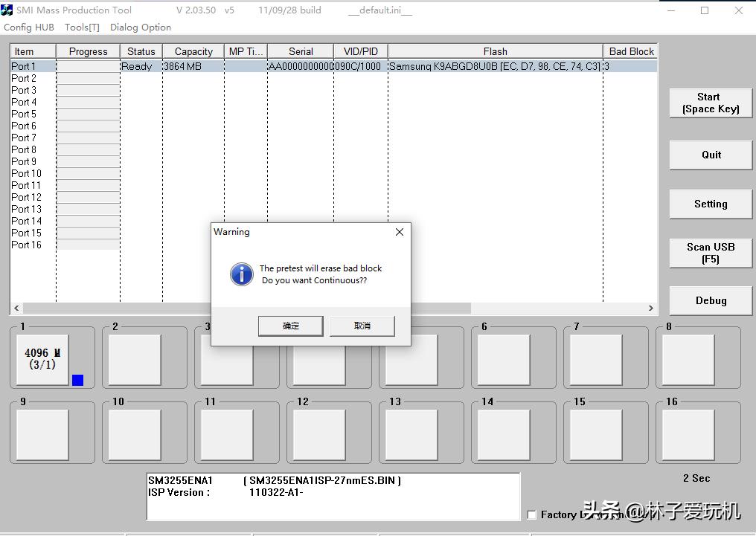The height and width of the screenshot is (536, 756).
Task: Select empty port slot 16
Action: pyautogui.click(x=688, y=435)
